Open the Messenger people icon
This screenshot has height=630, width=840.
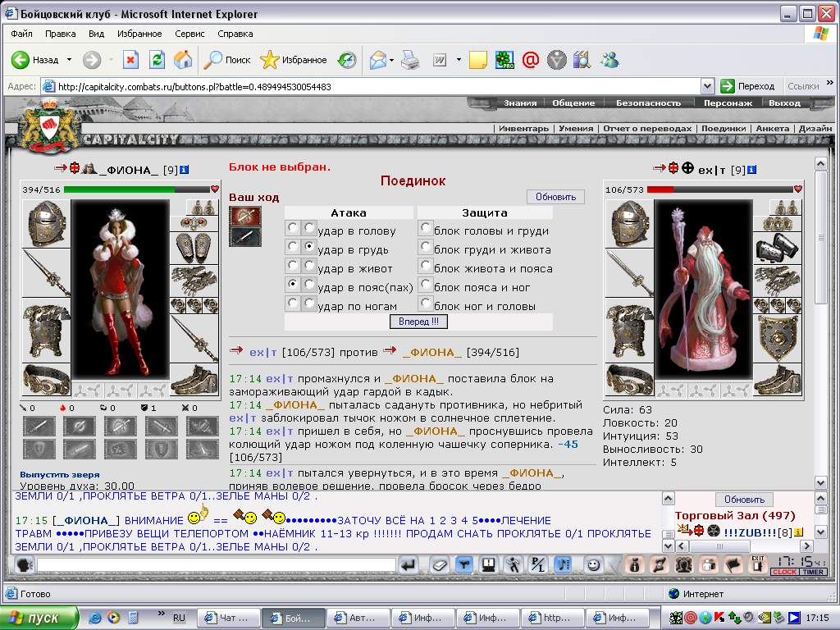pos(609,60)
